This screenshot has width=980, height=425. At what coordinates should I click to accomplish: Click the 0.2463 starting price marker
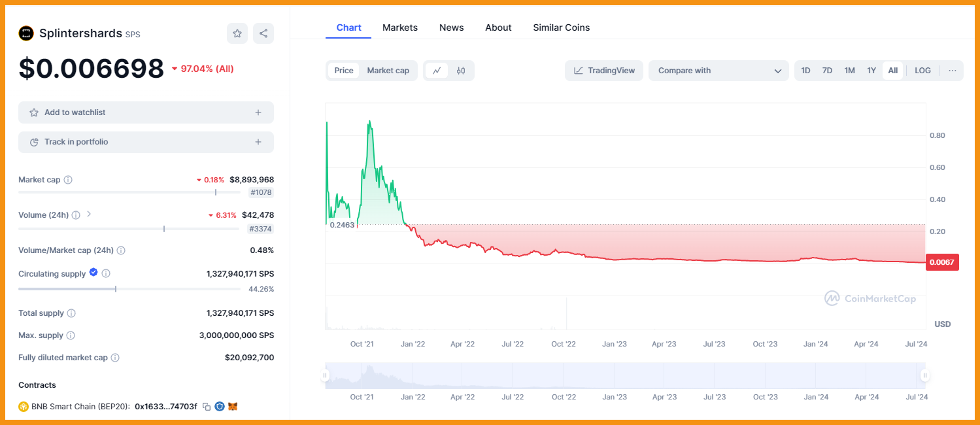click(342, 225)
